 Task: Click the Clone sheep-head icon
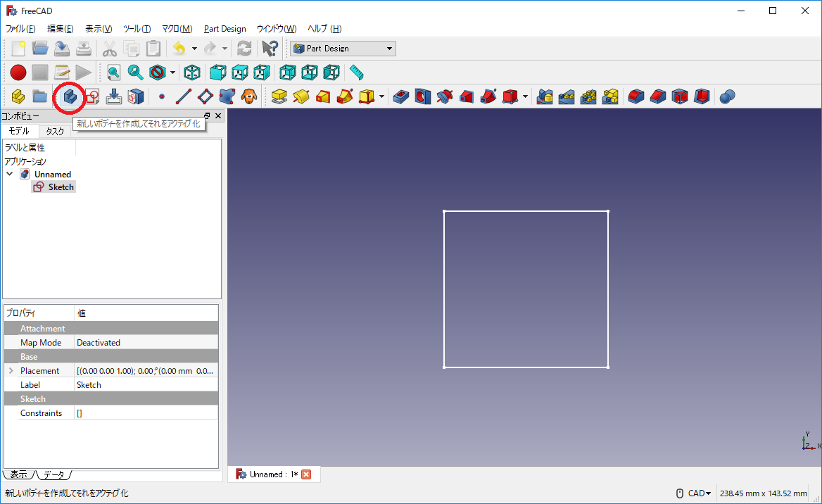tap(249, 96)
